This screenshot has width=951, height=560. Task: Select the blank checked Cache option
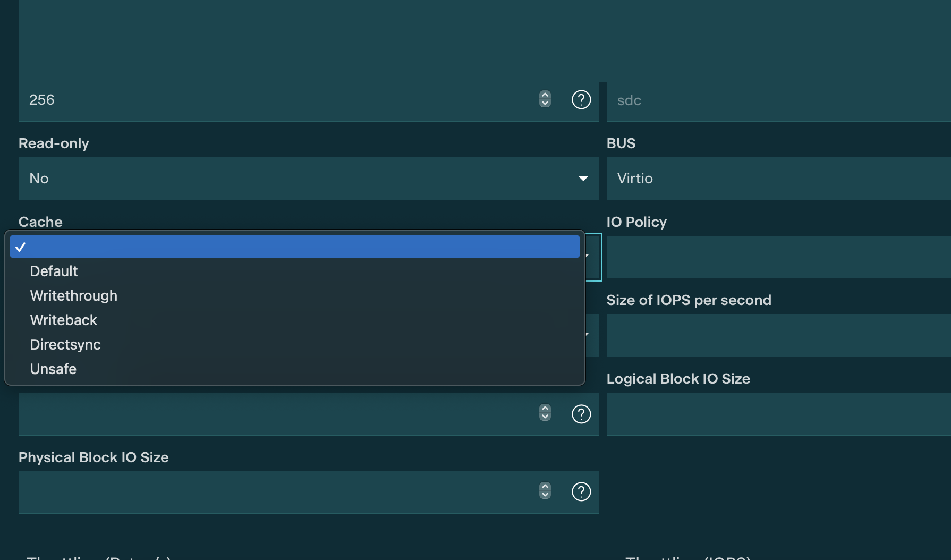point(294,247)
